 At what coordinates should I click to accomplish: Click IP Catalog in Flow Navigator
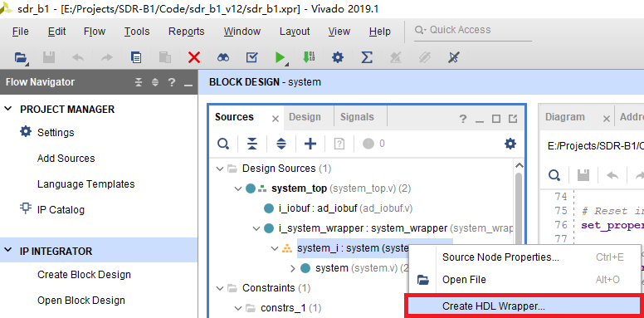pyautogui.click(x=61, y=209)
